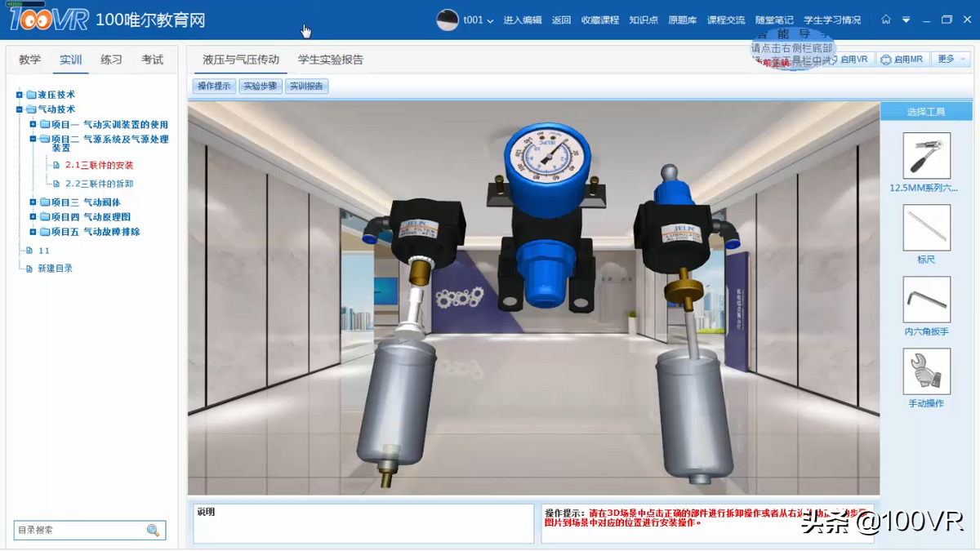Image resolution: width=980 pixels, height=551 pixels.
Task: Choose the 手动操作 manual operation tool
Action: click(x=926, y=371)
